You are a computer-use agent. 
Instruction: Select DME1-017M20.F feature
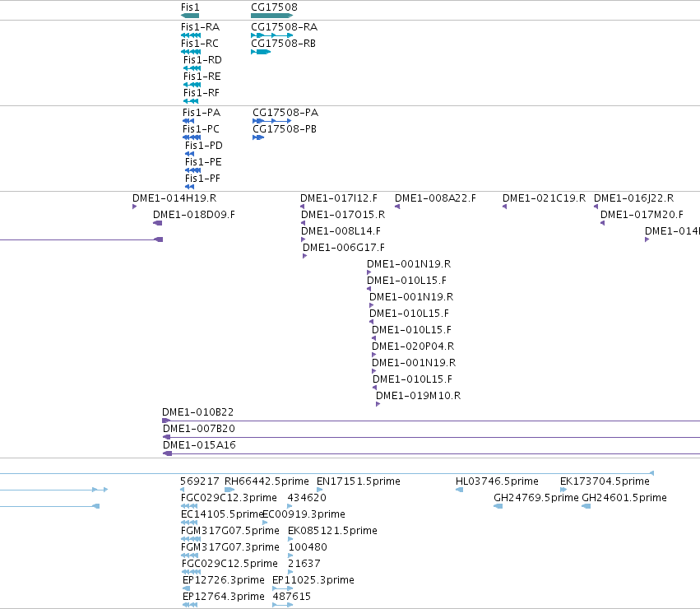[x=642, y=215]
